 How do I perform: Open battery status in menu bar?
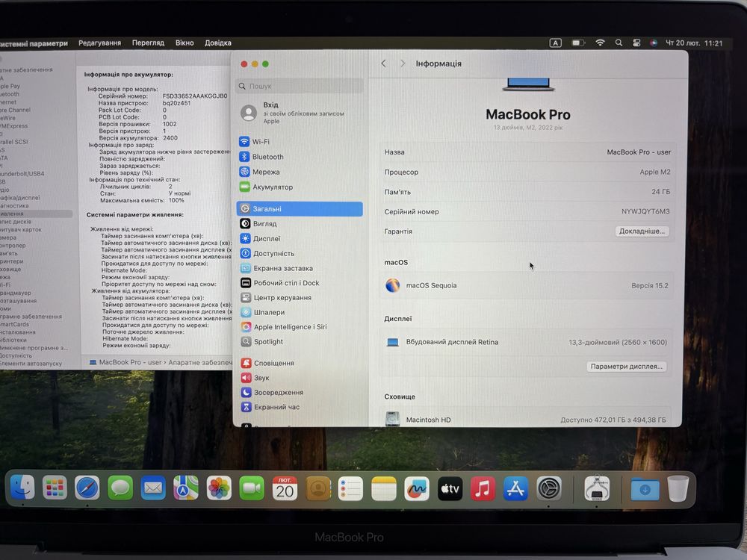[x=578, y=43]
